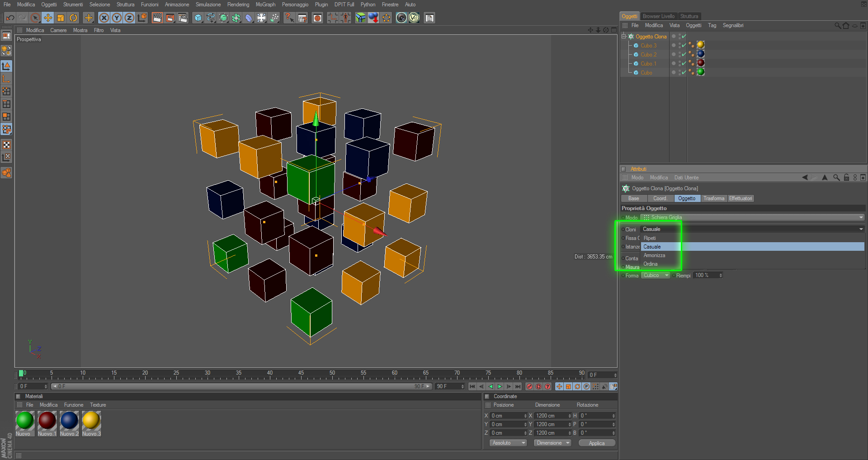
Task: Toggle the green enable check for Cubo.3
Action: pos(684,45)
